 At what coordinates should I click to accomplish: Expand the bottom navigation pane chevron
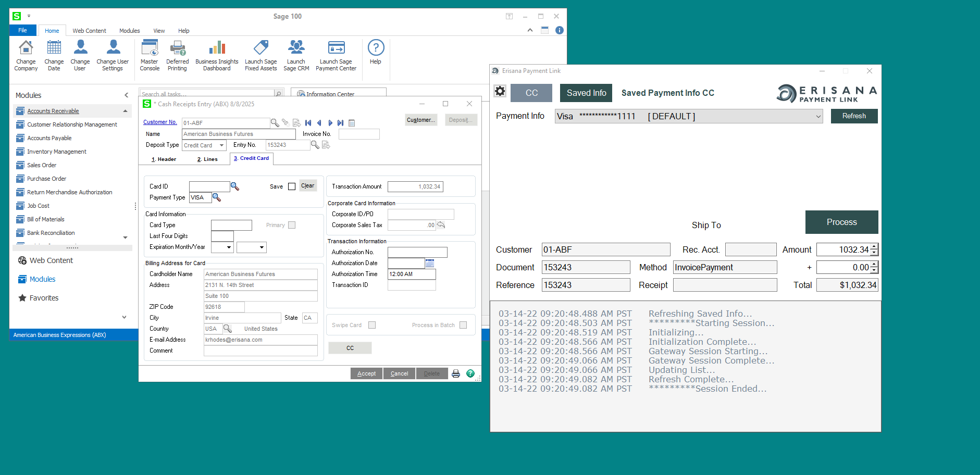[124, 317]
